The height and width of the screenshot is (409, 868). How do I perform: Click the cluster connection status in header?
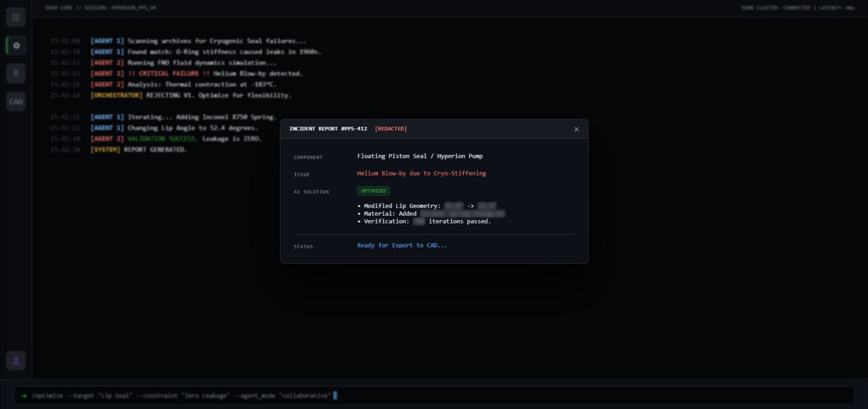[798, 8]
